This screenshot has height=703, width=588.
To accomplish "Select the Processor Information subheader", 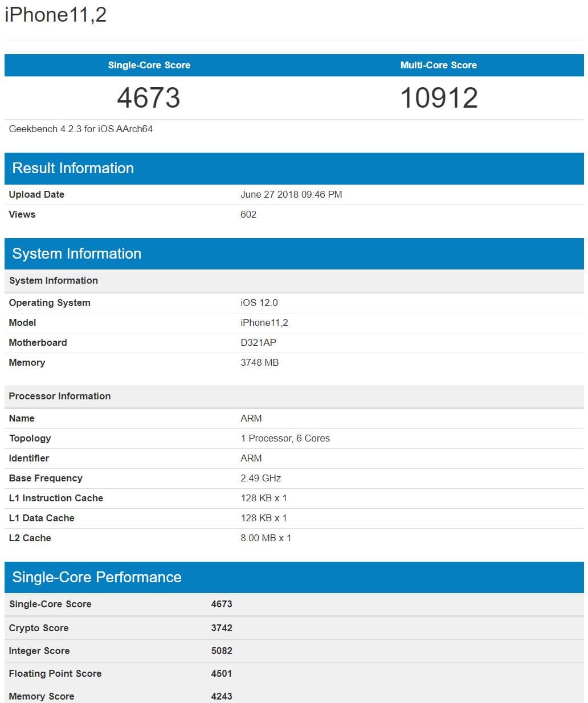I will tap(60, 396).
